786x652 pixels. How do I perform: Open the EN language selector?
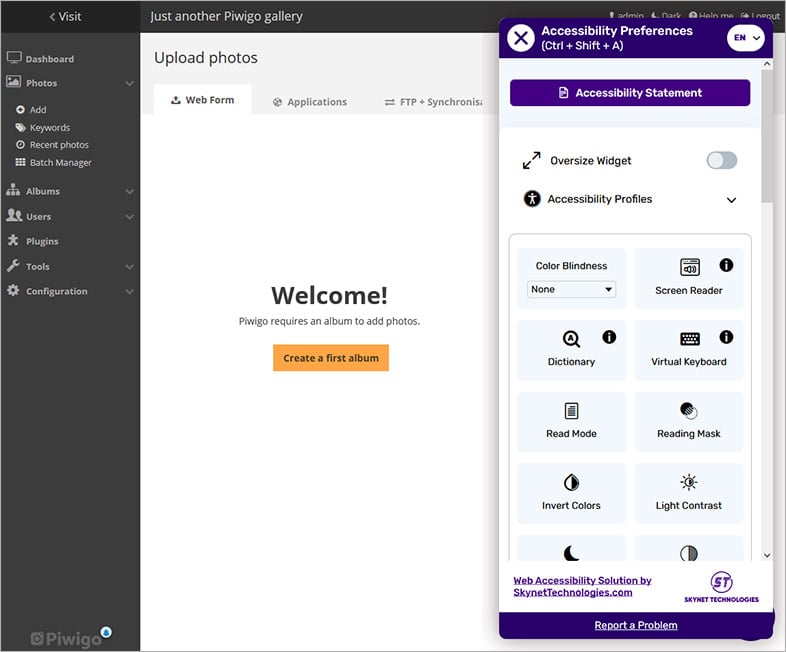[x=745, y=38]
